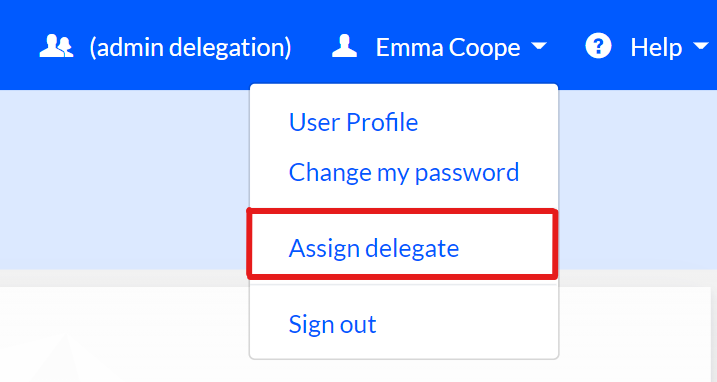Open the Help menu label
Viewport: 717px width, 382px height.
656,47
